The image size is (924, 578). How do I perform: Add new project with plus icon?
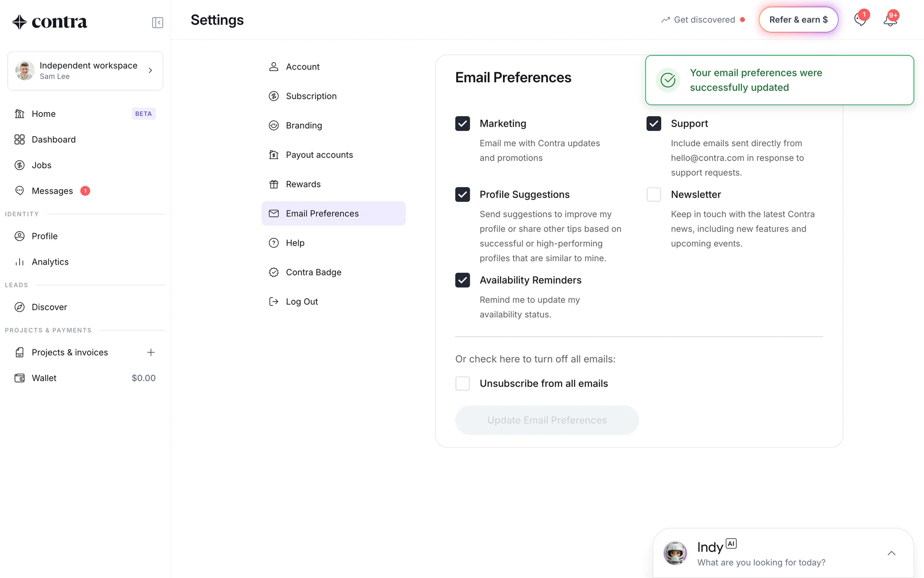pyautogui.click(x=151, y=353)
